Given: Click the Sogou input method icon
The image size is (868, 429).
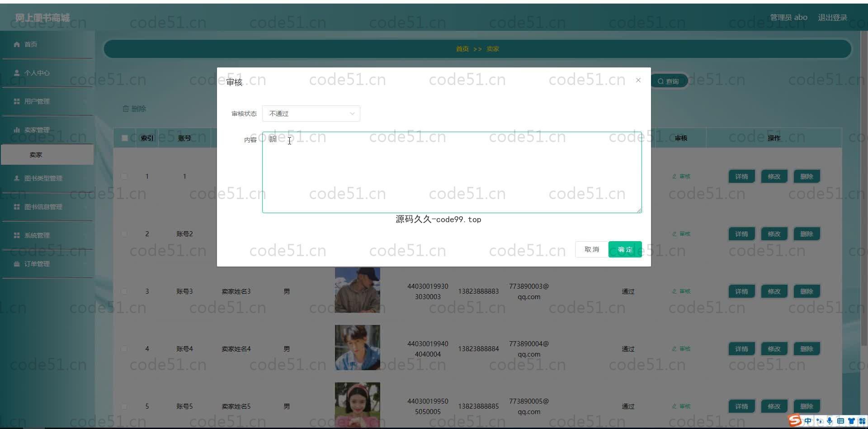Looking at the screenshot, I should (x=795, y=421).
